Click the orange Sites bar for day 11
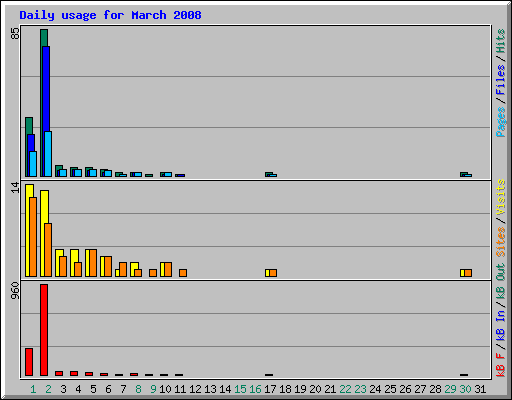512x400 pixels. tap(183, 273)
